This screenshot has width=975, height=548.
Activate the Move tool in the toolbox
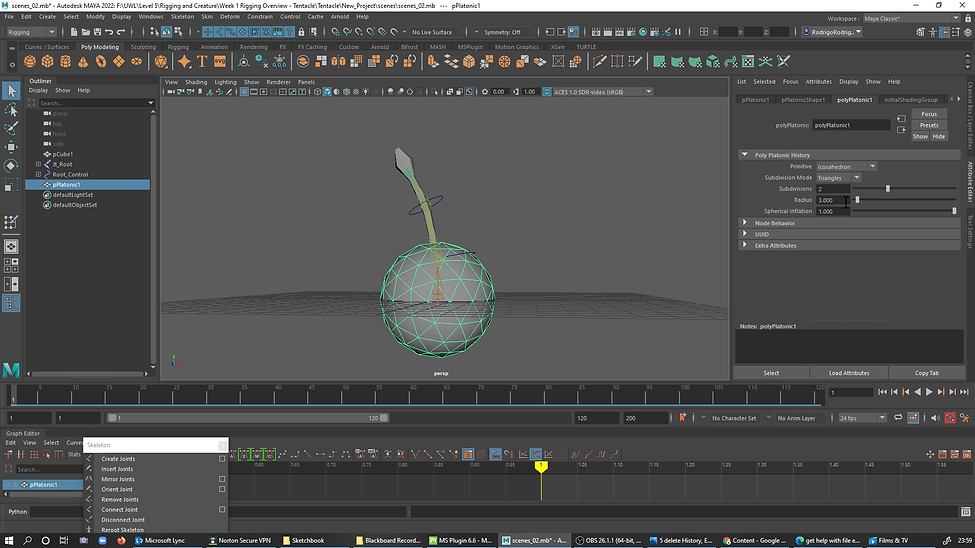(x=11, y=147)
